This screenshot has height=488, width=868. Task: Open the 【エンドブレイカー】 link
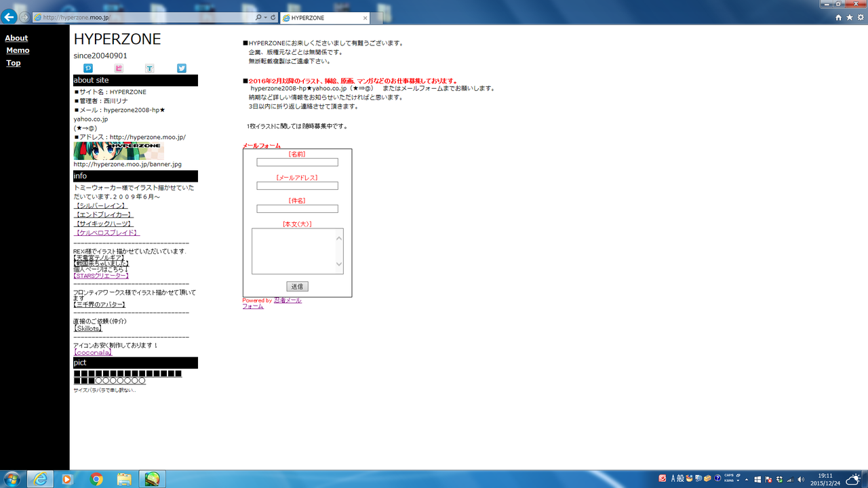(x=104, y=215)
